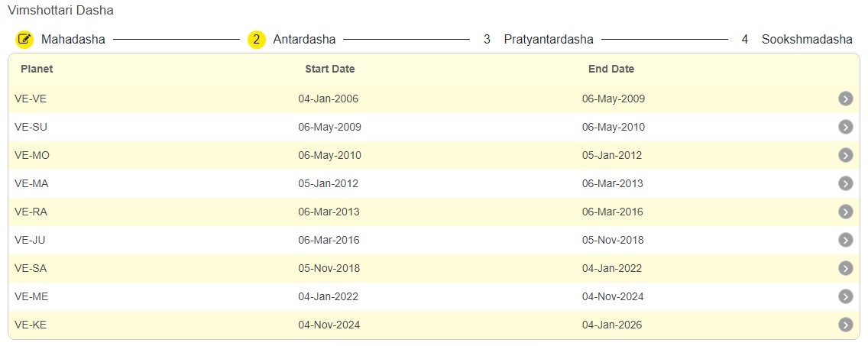
Task: Switch to the Mahadasha step
Action: tap(73, 39)
